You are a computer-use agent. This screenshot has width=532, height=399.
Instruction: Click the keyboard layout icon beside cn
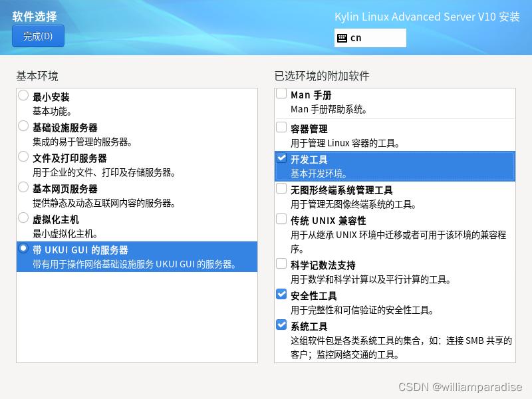(342, 38)
